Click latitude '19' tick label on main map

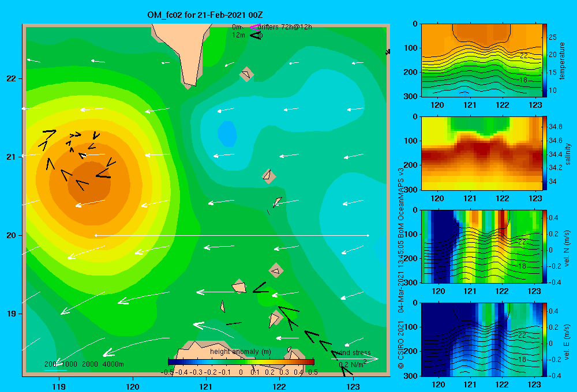click(x=11, y=314)
